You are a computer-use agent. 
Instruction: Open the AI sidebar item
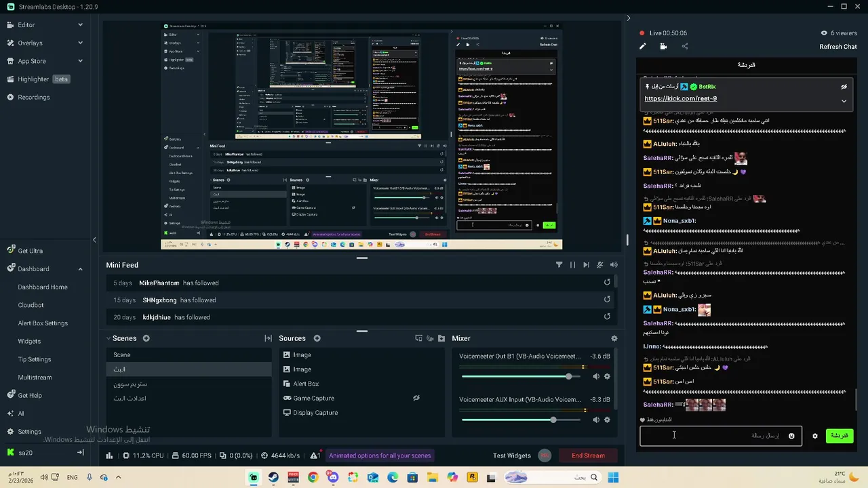(20, 413)
